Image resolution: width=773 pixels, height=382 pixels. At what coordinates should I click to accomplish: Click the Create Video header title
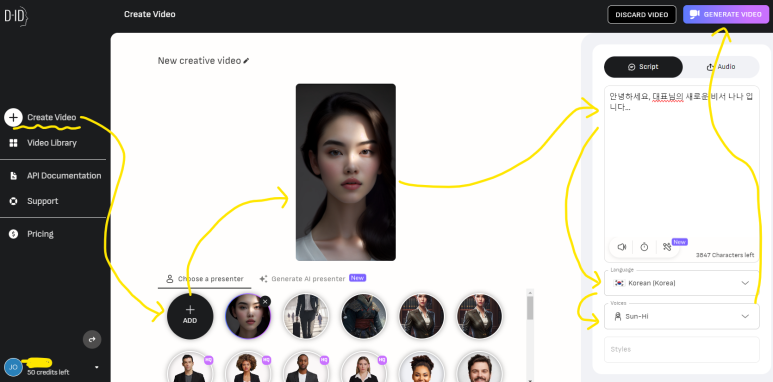pyautogui.click(x=149, y=14)
